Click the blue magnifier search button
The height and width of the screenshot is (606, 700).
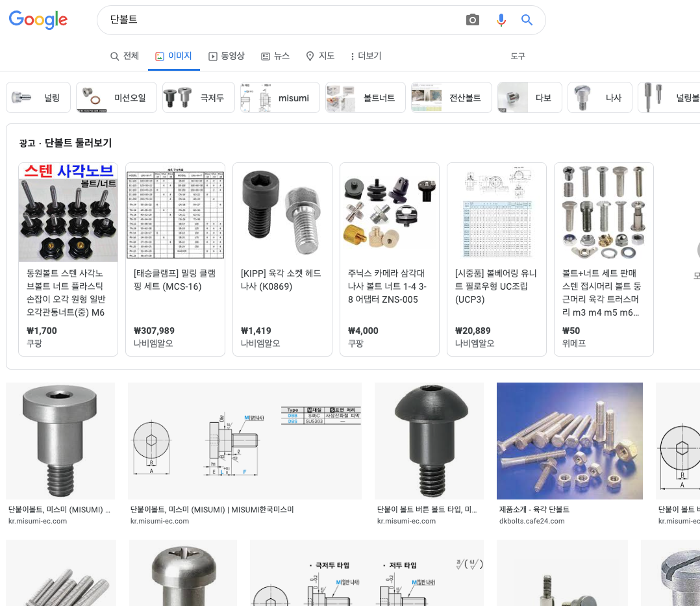pyautogui.click(x=527, y=20)
